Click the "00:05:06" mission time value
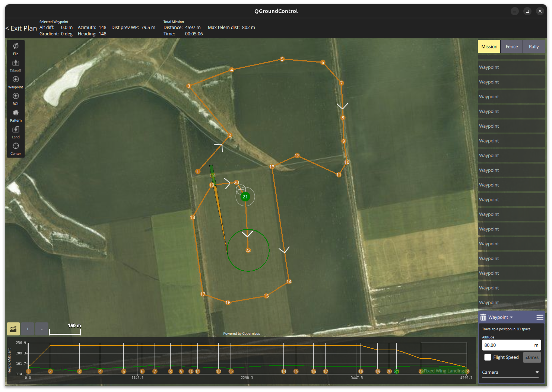 coord(194,34)
